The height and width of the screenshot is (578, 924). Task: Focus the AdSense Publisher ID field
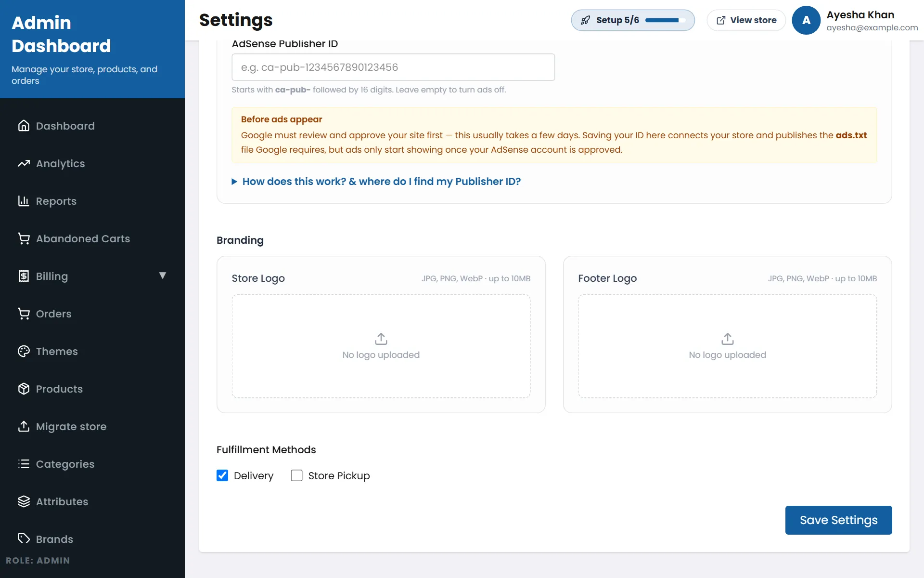click(393, 67)
